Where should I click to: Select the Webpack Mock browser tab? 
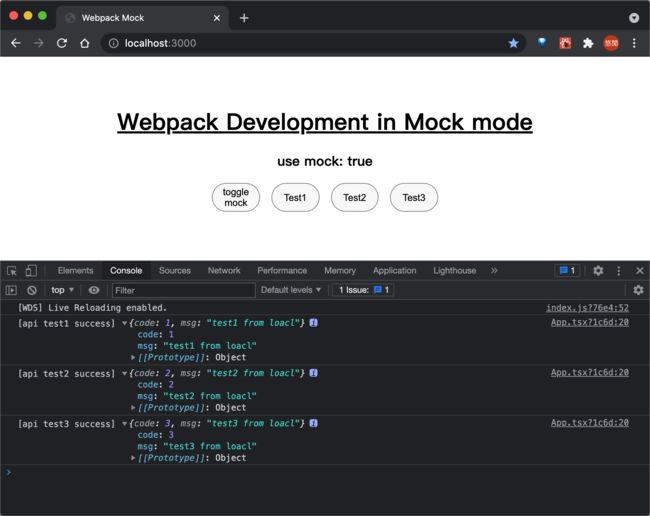point(142,18)
